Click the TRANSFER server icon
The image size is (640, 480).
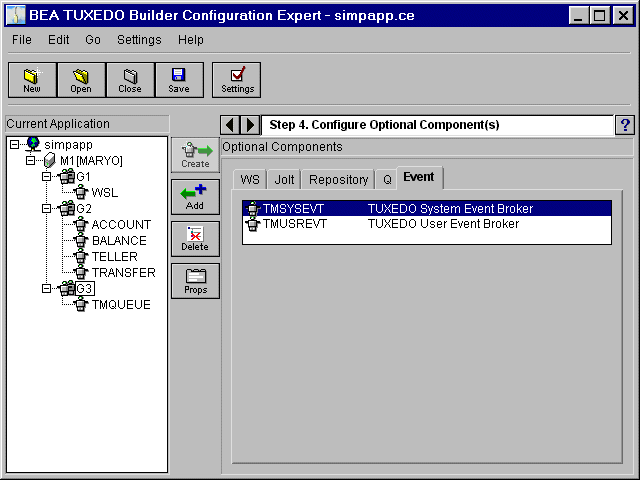point(81,272)
